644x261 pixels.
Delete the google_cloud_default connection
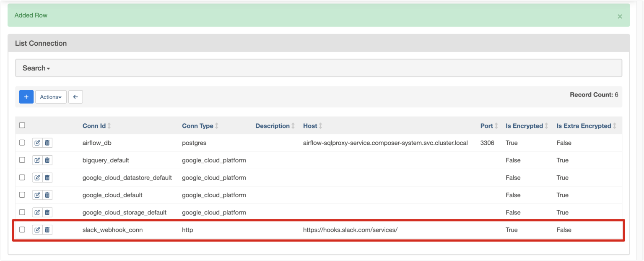tap(47, 195)
